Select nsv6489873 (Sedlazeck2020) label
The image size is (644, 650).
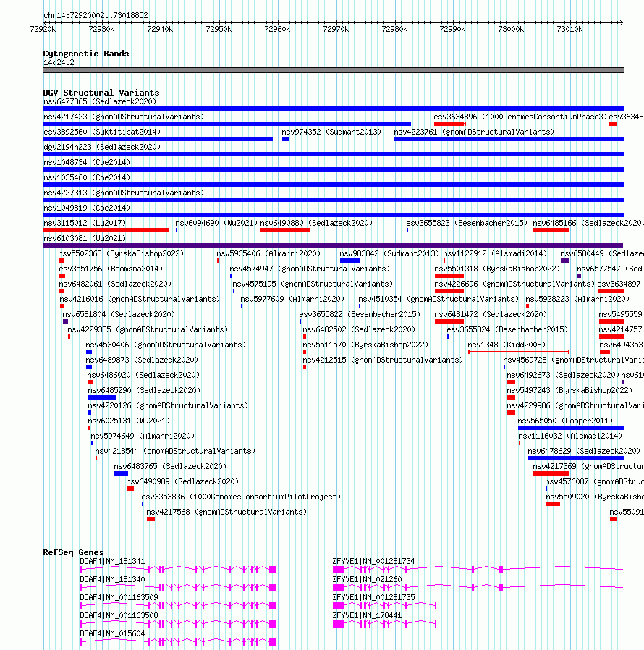pyautogui.click(x=142, y=360)
